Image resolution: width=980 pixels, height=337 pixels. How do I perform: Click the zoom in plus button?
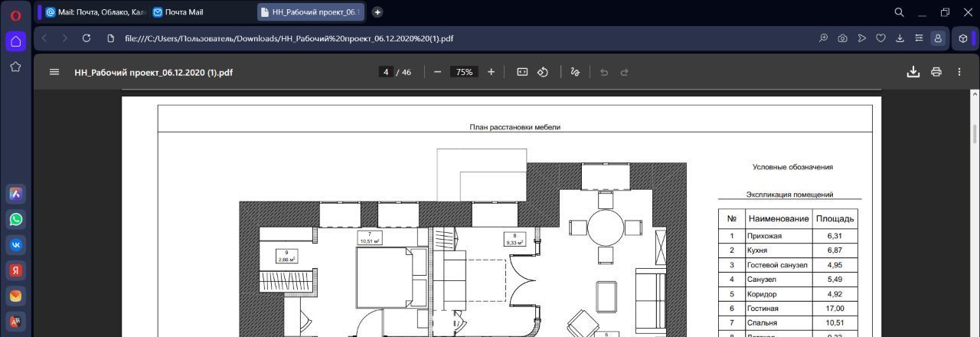click(x=491, y=72)
